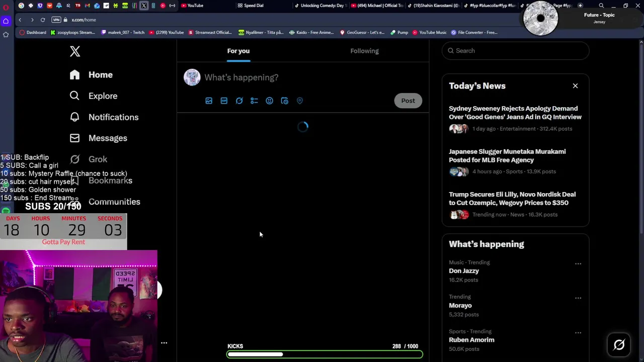
Task: Open a new browser tab
Action: 580,6
